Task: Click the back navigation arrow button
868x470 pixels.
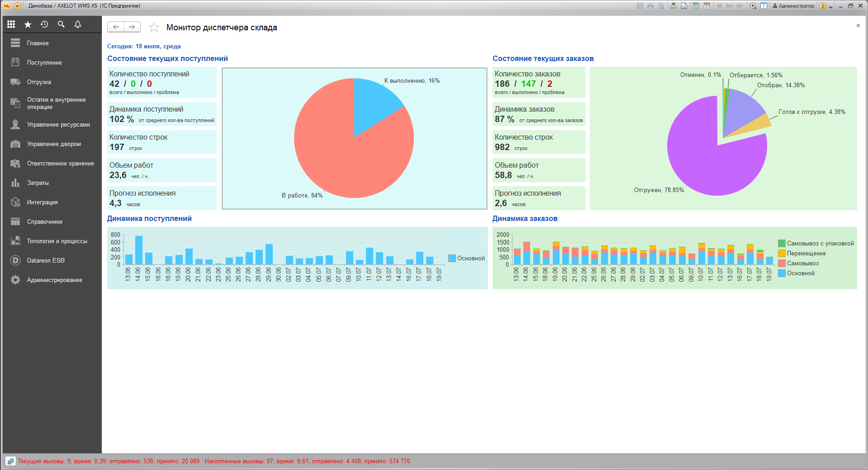Action: click(x=116, y=27)
